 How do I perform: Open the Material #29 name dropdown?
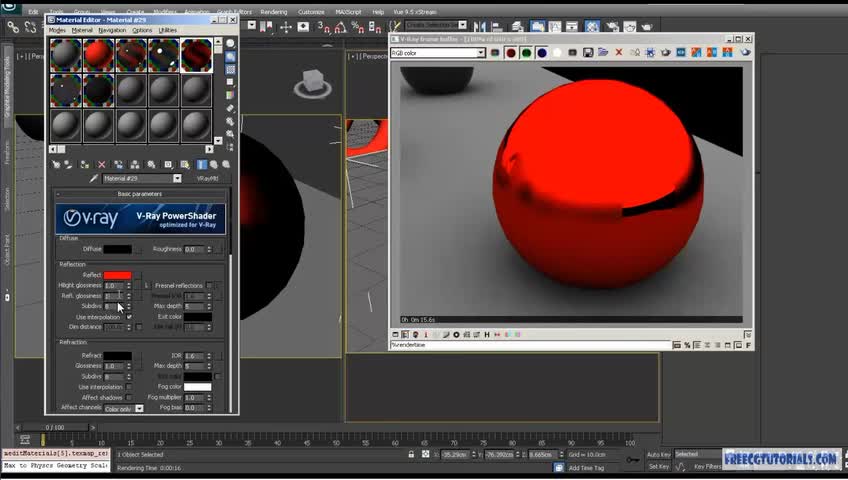pyautogui.click(x=177, y=178)
